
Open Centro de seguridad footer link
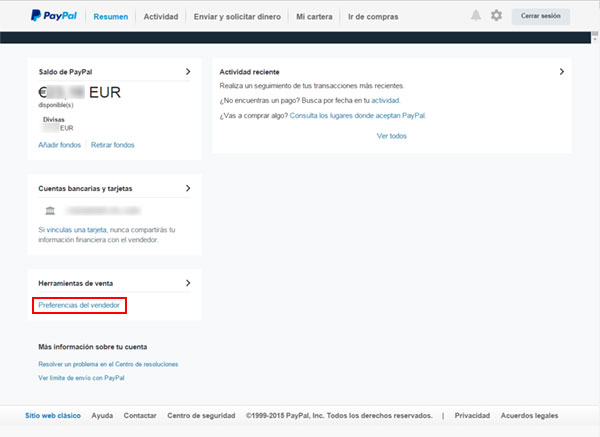(x=201, y=416)
